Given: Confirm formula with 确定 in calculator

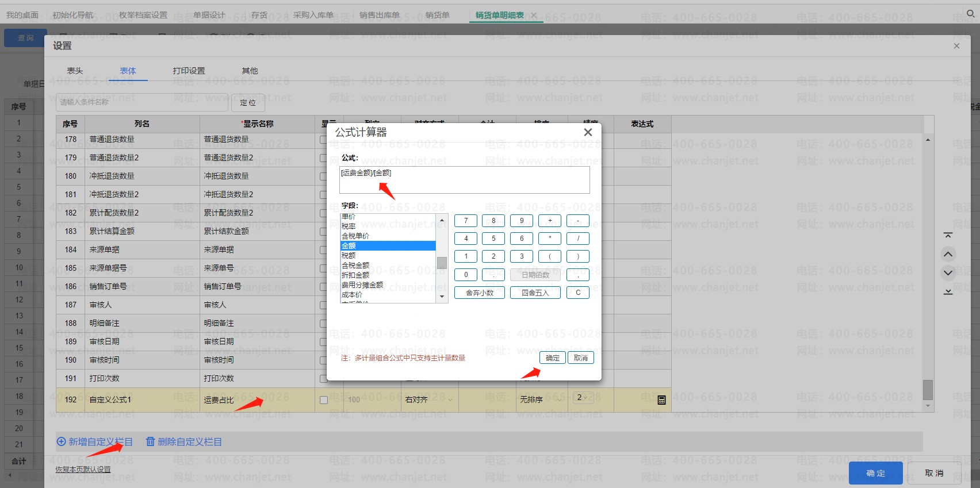Looking at the screenshot, I should coord(553,358).
